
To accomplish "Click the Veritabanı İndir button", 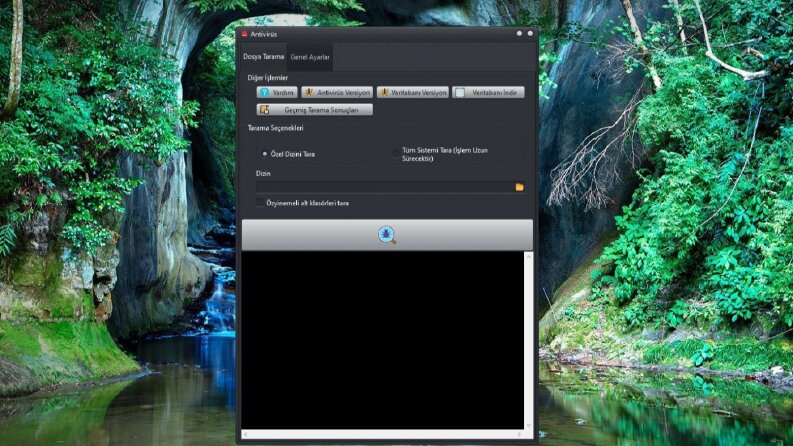I will [488, 93].
